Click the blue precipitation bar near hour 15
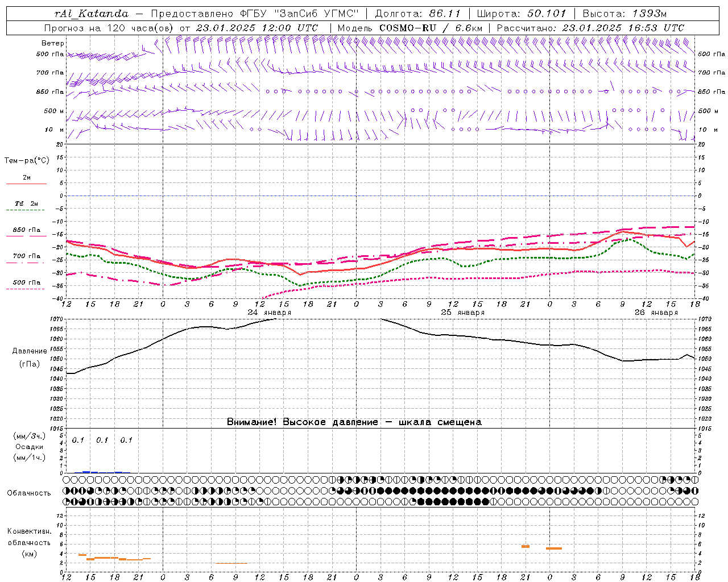728x582 pixels. coord(86,472)
